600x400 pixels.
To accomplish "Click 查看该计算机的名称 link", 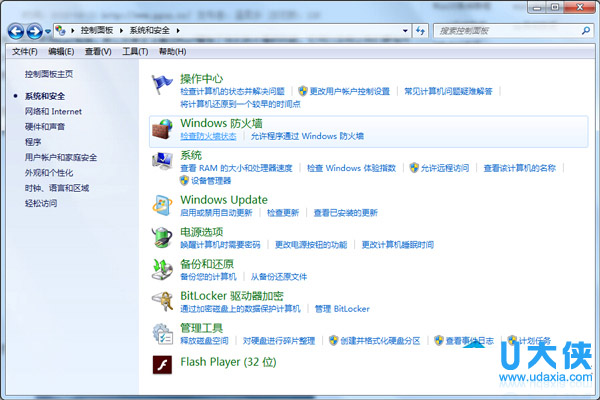I will 519,168.
